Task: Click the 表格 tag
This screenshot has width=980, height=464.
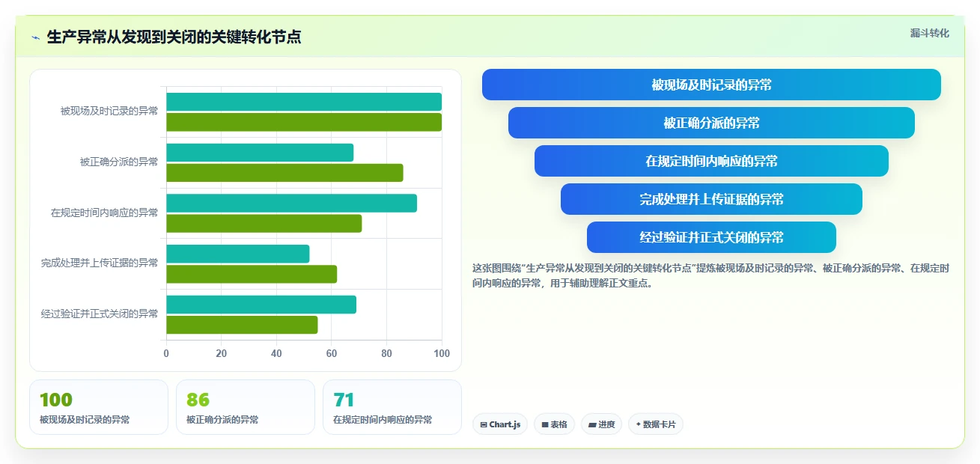Action: coord(555,424)
